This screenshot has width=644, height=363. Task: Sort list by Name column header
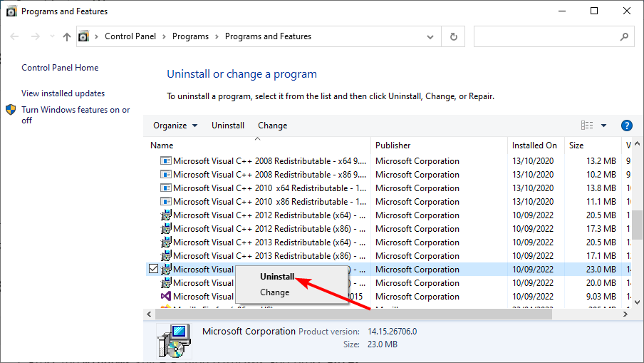point(162,145)
